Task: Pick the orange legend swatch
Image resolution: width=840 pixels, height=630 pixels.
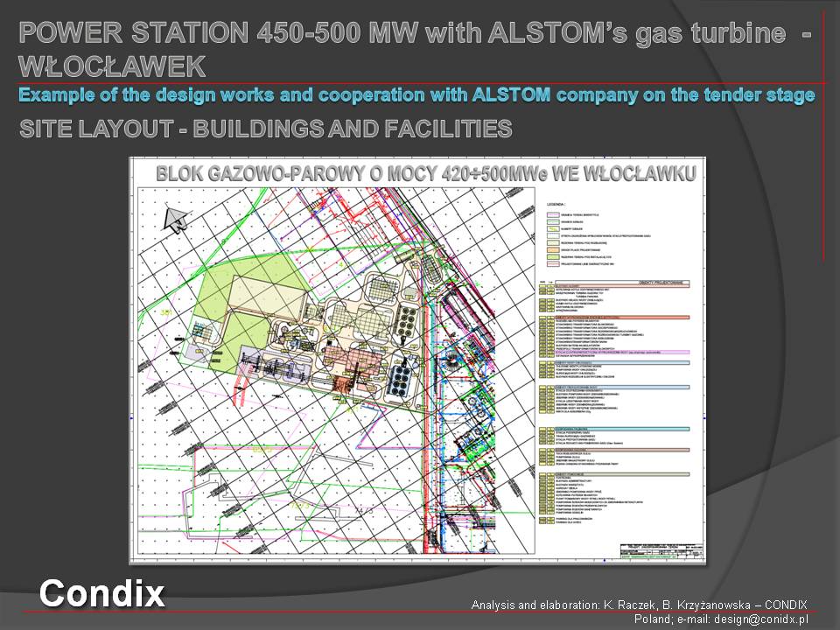Action: click(x=552, y=250)
